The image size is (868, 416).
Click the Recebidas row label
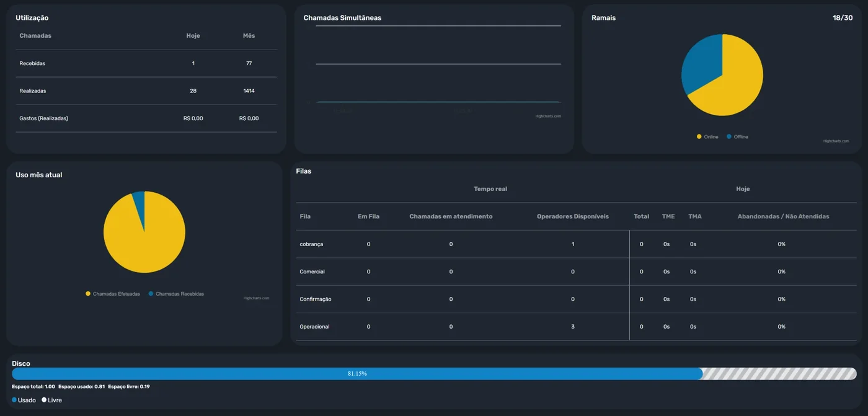(32, 63)
